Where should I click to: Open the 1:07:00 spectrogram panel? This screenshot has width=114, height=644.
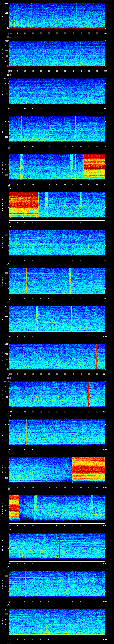tap(57, 243)
